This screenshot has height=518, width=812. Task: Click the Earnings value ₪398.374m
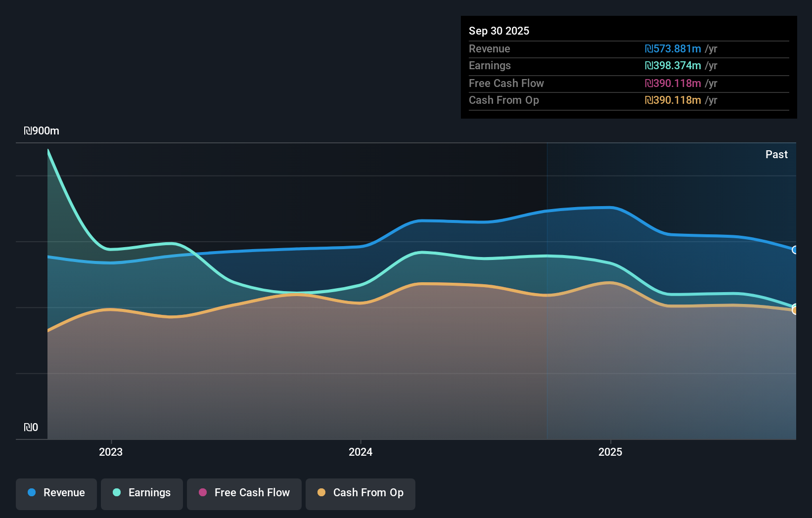pyautogui.click(x=674, y=65)
